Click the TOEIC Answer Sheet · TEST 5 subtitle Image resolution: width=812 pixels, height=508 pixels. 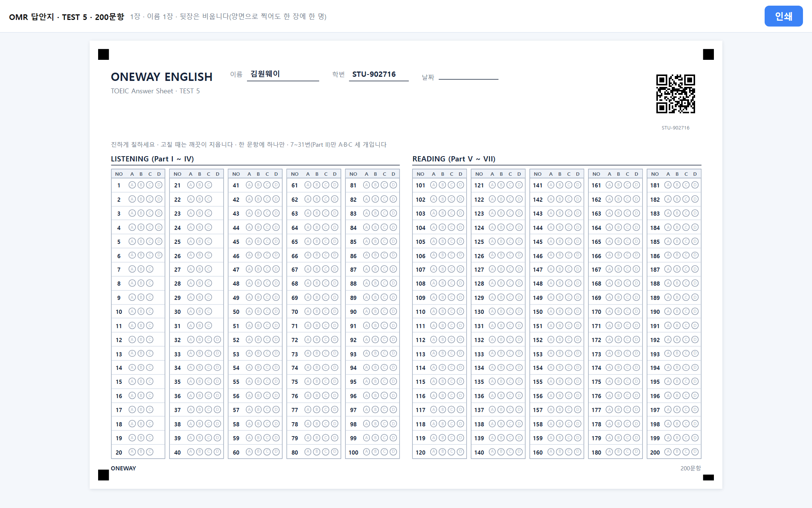pos(155,91)
